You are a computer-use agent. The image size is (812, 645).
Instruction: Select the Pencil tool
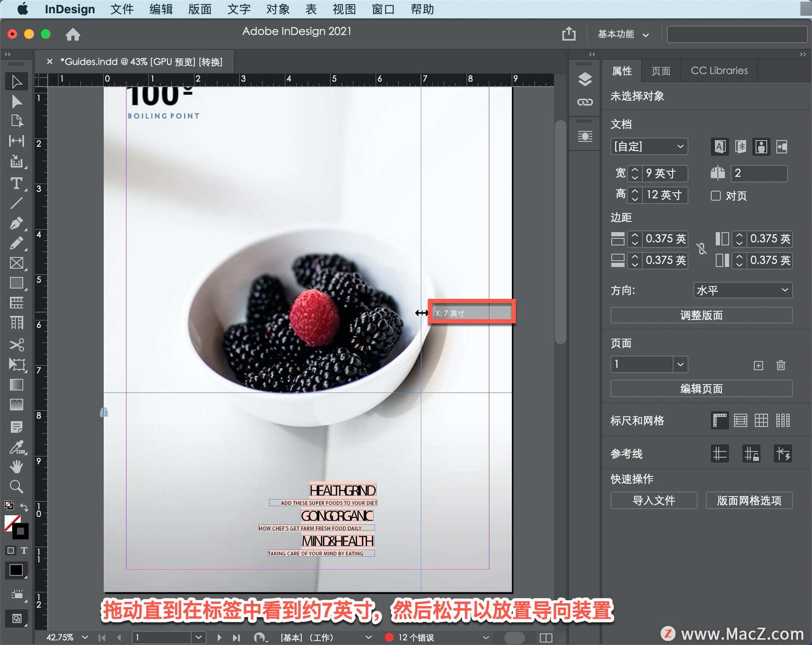click(16, 243)
